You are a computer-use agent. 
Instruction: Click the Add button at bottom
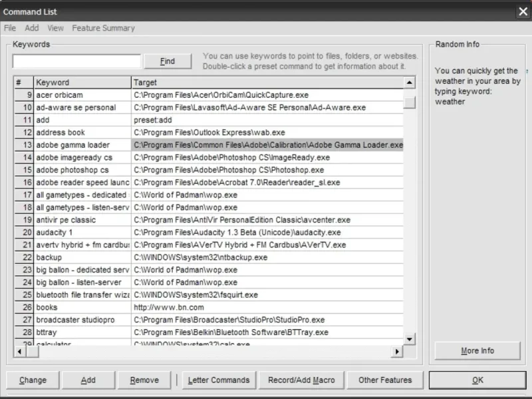point(88,380)
